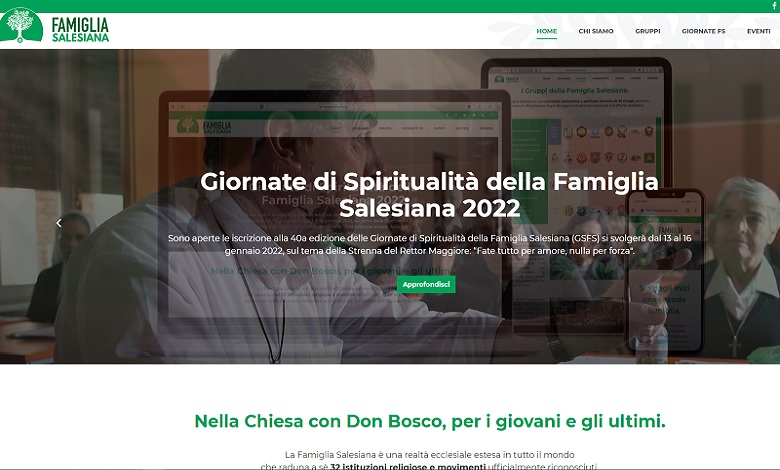Go to the HOME menu item
Viewport: 780px width, 470px height.
(547, 31)
